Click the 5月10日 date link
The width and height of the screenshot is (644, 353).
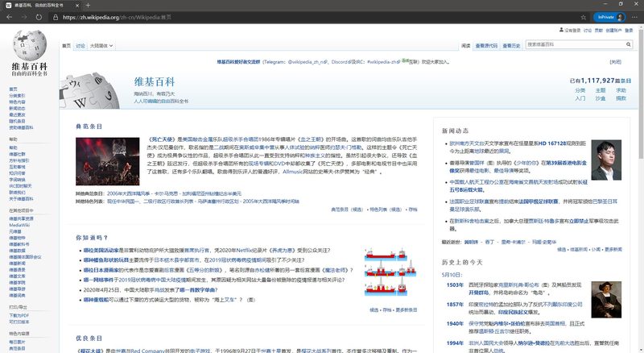(x=452, y=274)
